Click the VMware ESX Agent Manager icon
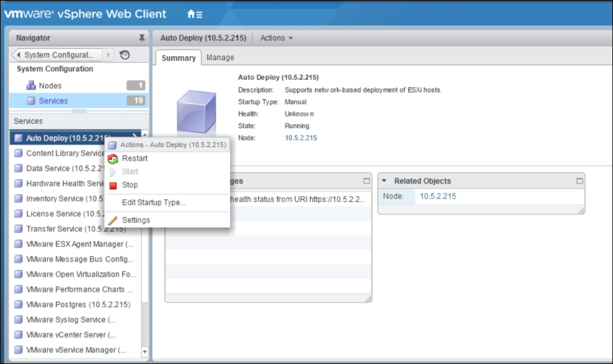 pos(18,244)
